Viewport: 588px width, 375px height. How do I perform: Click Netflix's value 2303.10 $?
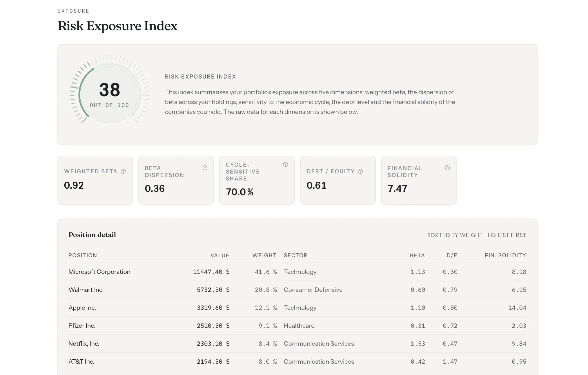click(213, 344)
